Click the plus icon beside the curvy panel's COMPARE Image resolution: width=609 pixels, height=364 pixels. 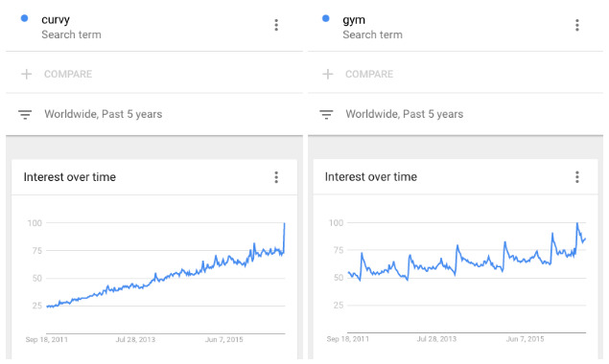27,74
